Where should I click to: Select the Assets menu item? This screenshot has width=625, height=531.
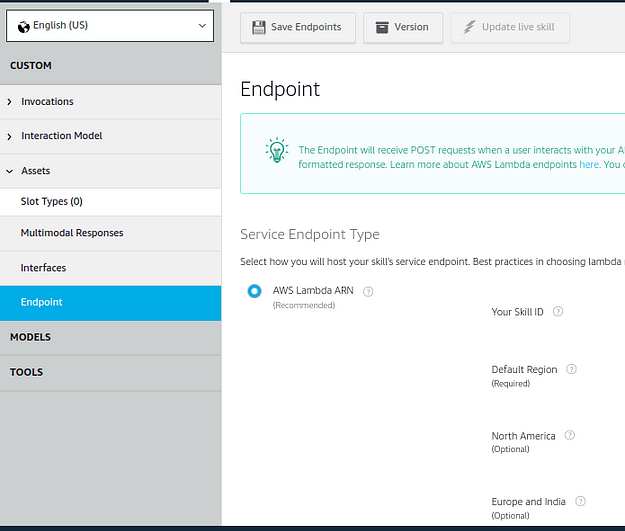110,171
